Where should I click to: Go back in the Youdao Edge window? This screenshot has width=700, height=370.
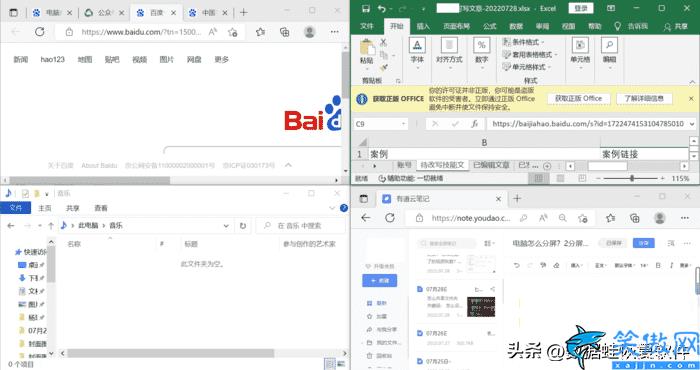coord(366,218)
